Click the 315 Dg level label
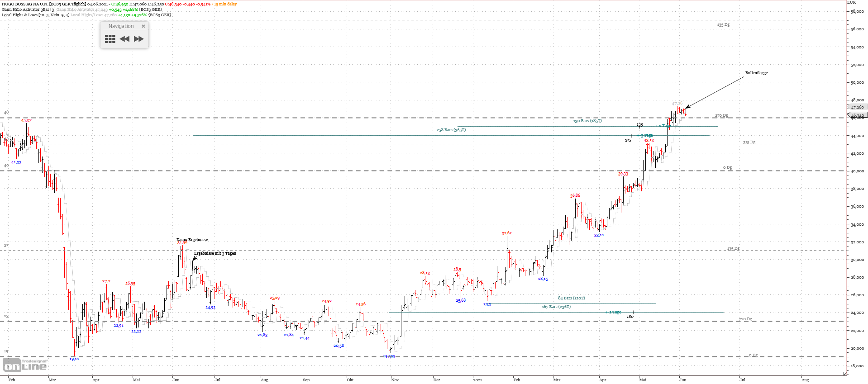Image resolution: width=868 pixels, height=384 pixels. click(x=749, y=142)
